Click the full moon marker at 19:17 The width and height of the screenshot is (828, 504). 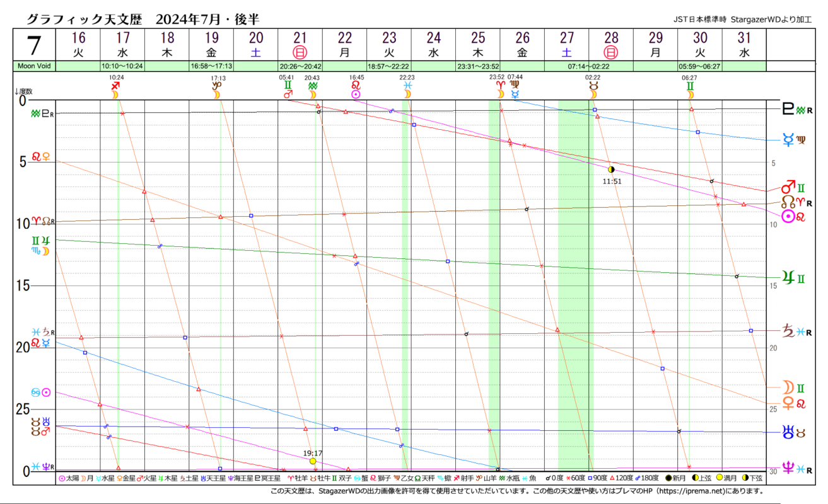click(313, 461)
